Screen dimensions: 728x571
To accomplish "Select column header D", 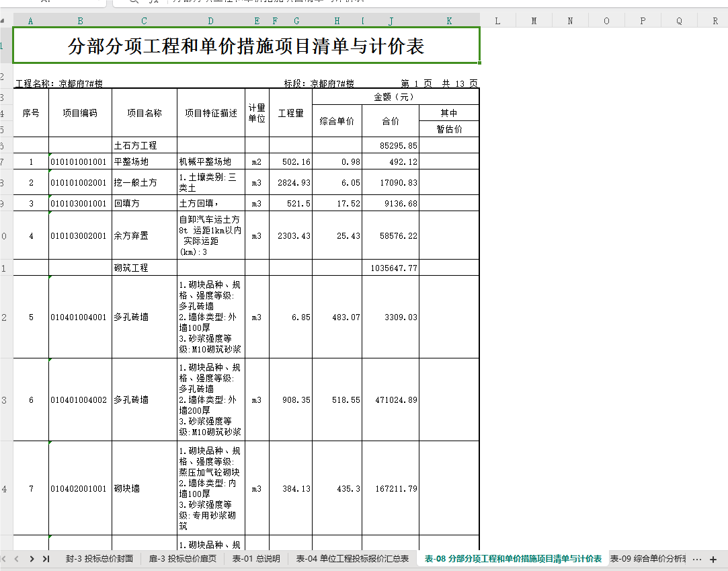I will 211,21.
